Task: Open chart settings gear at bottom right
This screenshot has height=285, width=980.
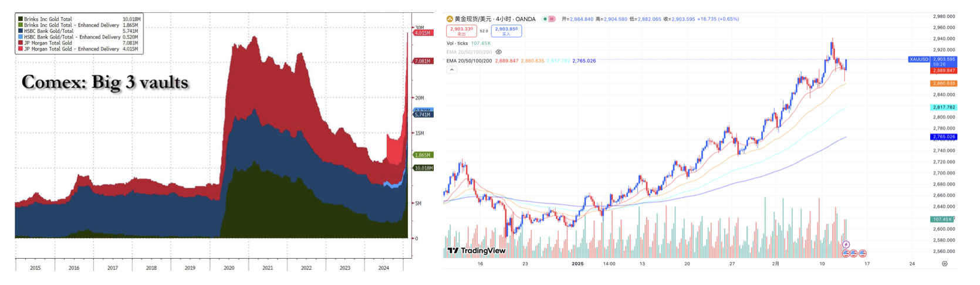Action: coord(944,264)
